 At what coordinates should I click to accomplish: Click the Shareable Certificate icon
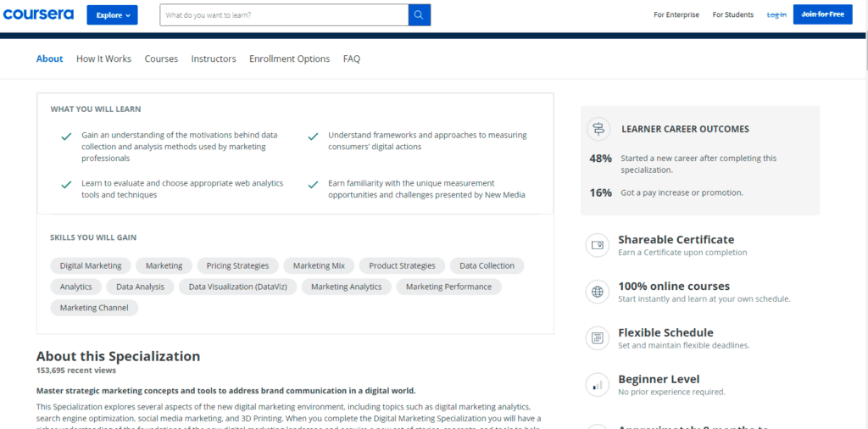click(598, 246)
